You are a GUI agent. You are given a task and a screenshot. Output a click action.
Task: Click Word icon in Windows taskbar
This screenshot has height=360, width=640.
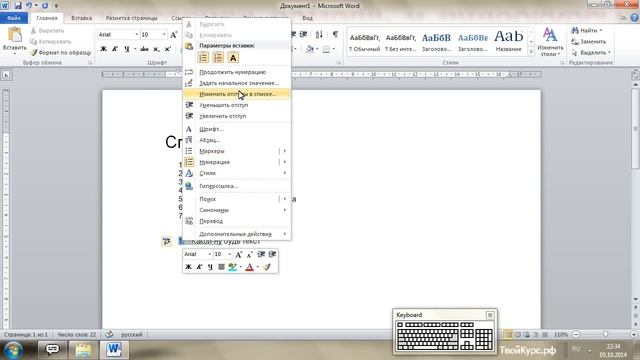pyautogui.click(x=114, y=350)
